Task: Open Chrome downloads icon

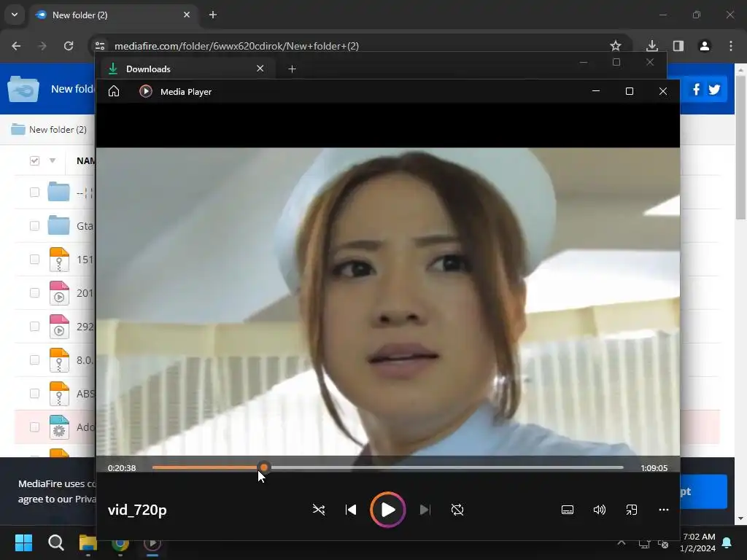Action: (x=651, y=46)
